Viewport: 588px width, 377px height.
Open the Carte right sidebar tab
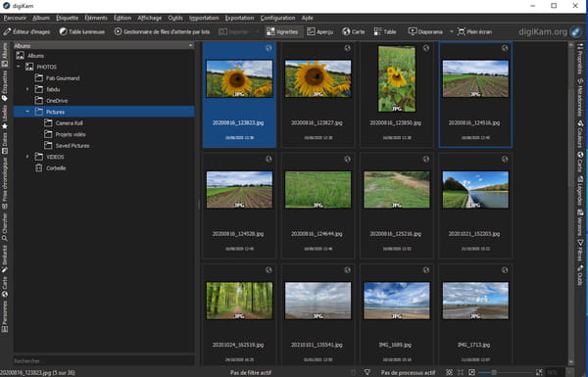click(580, 162)
